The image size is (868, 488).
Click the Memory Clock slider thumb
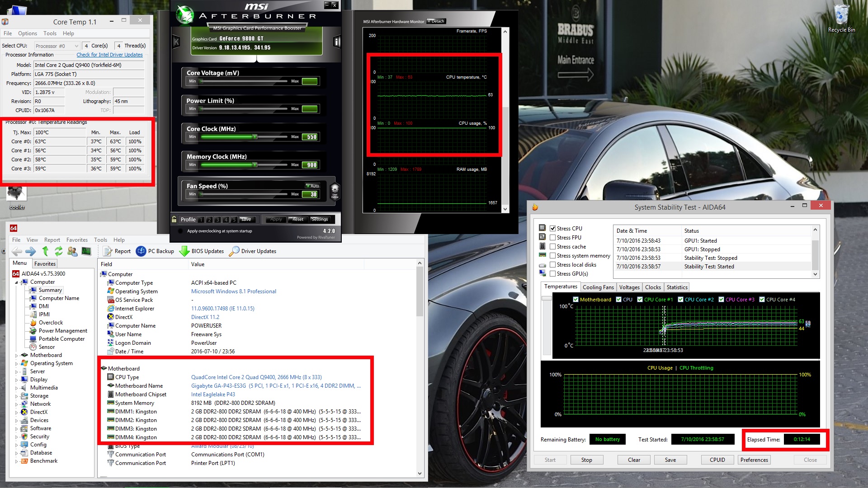pyautogui.click(x=255, y=164)
